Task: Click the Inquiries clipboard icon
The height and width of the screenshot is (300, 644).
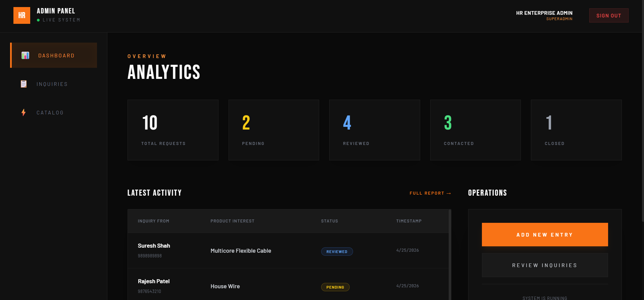Action: point(23,84)
